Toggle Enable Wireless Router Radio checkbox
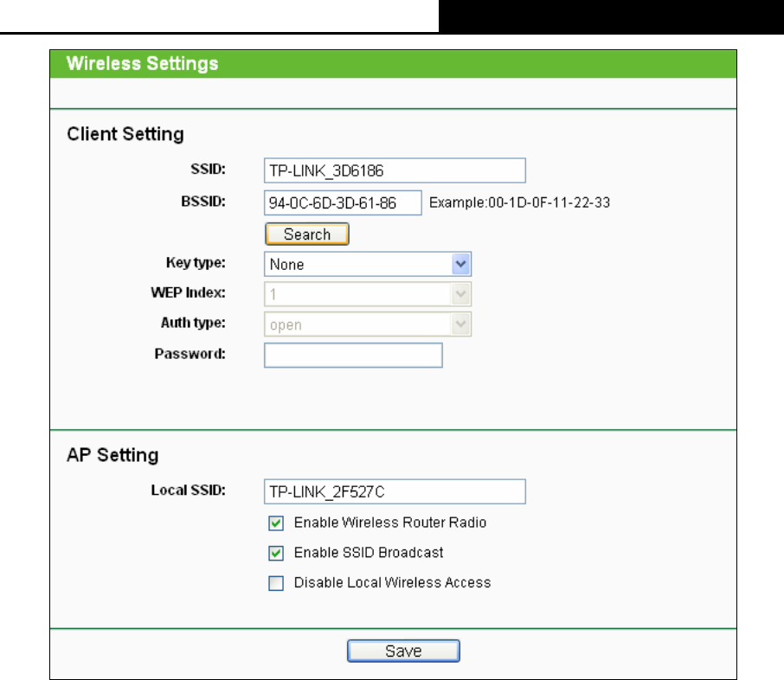 click(x=276, y=523)
